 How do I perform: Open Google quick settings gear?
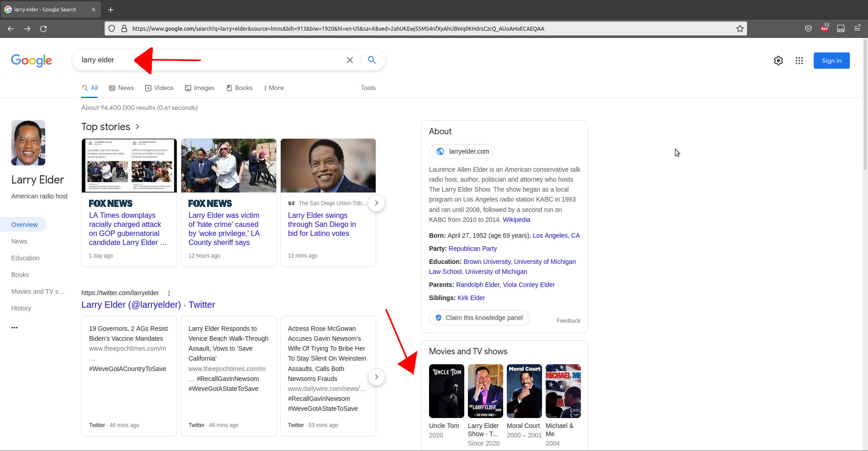tap(778, 61)
